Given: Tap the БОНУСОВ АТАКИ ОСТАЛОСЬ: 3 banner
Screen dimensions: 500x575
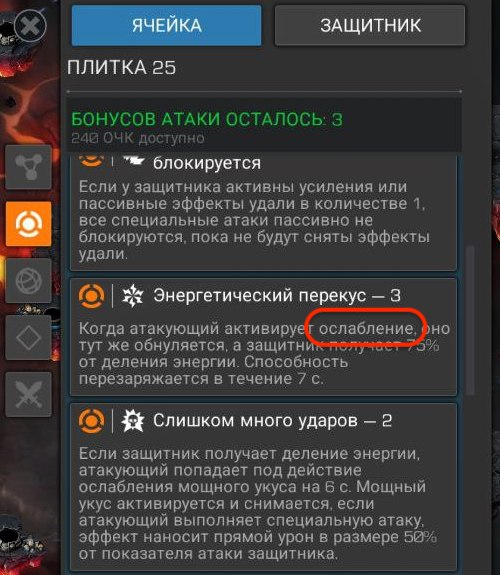Looking at the screenshot, I should (x=207, y=120).
